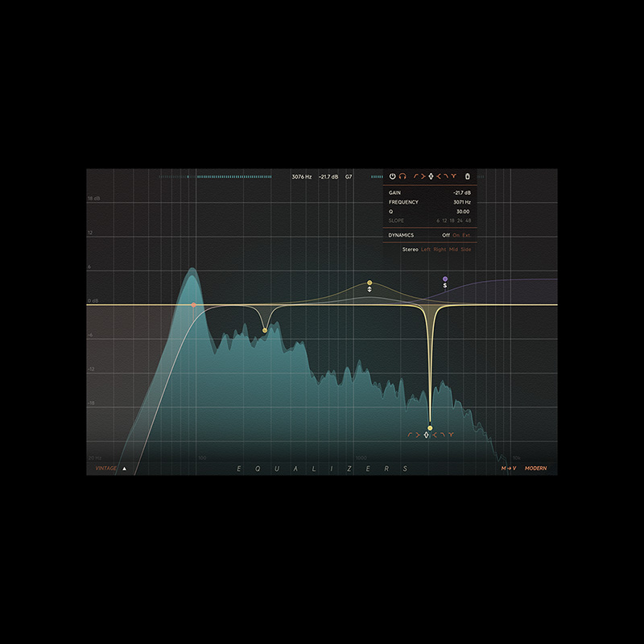Set Dynamics to On
Image resolution: width=644 pixels, height=644 pixels.
coord(456,235)
